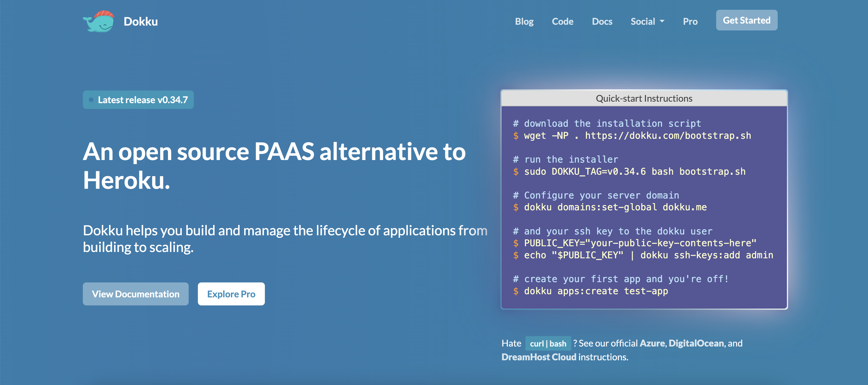868x385 pixels.
Task: Click the dokku domains:set-global command
Action: pos(610,207)
